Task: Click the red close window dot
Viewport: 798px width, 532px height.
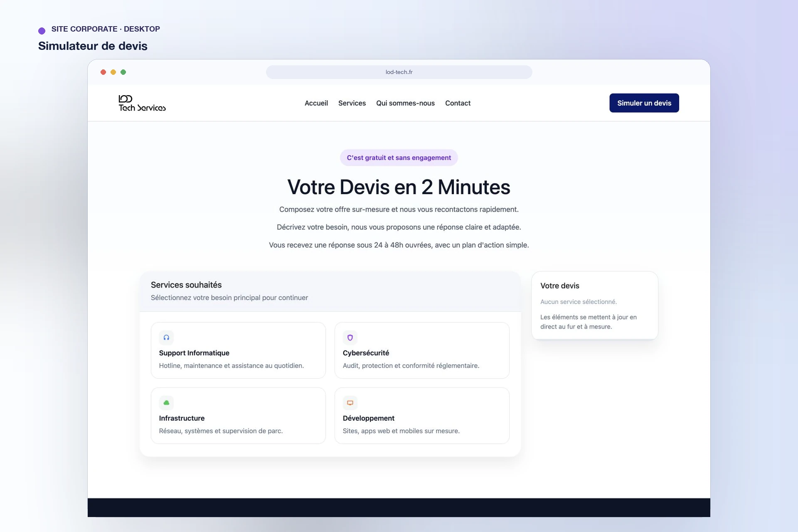Action: point(103,72)
